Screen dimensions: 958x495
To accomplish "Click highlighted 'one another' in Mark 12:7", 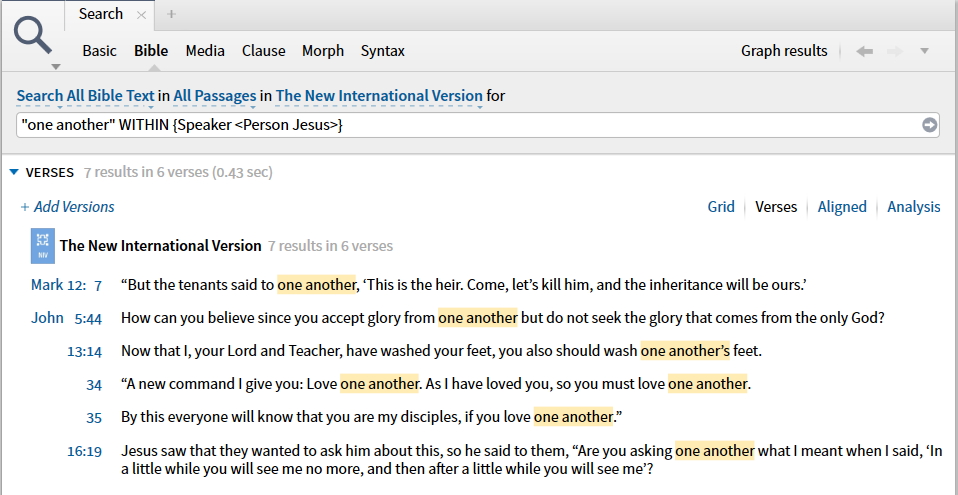I will [x=316, y=285].
